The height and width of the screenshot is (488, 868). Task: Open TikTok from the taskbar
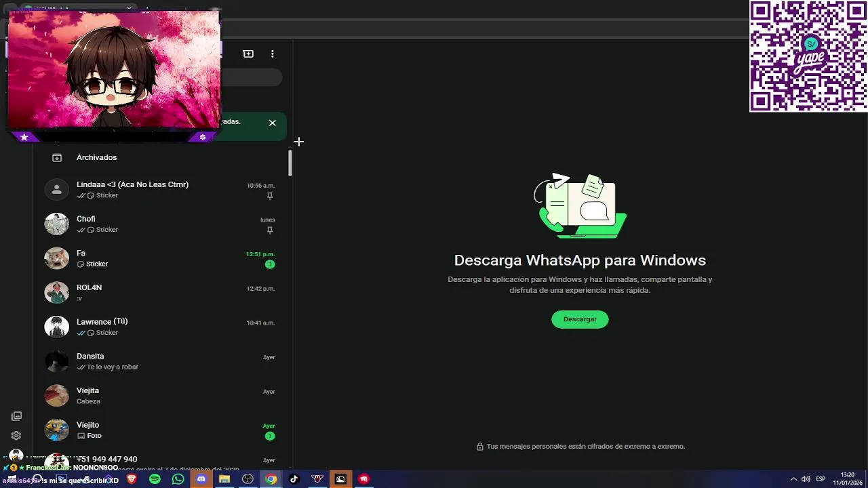point(294,479)
